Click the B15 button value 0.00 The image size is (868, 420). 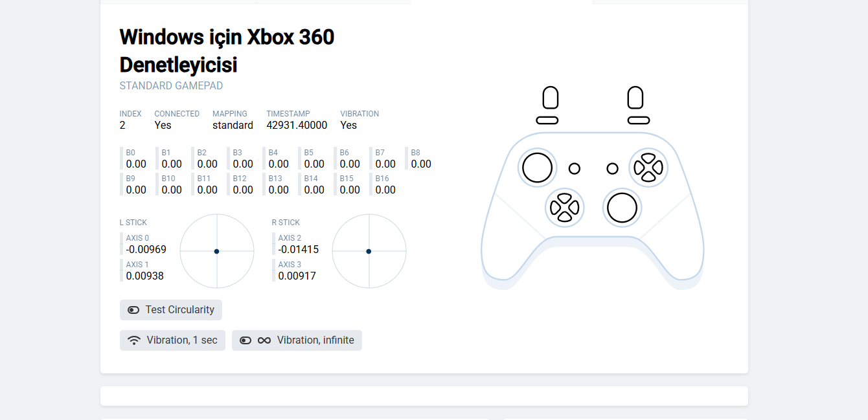pos(350,190)
